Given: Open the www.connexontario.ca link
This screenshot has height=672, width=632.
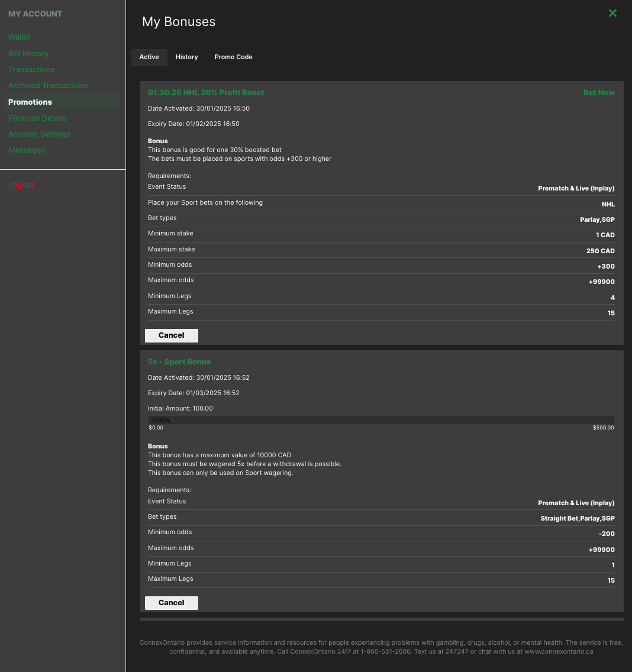Looking at the screenshot, I should 560,651.
